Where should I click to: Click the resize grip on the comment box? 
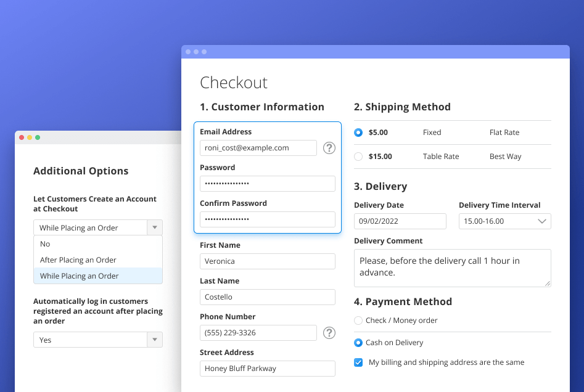[x=548, y=284]
